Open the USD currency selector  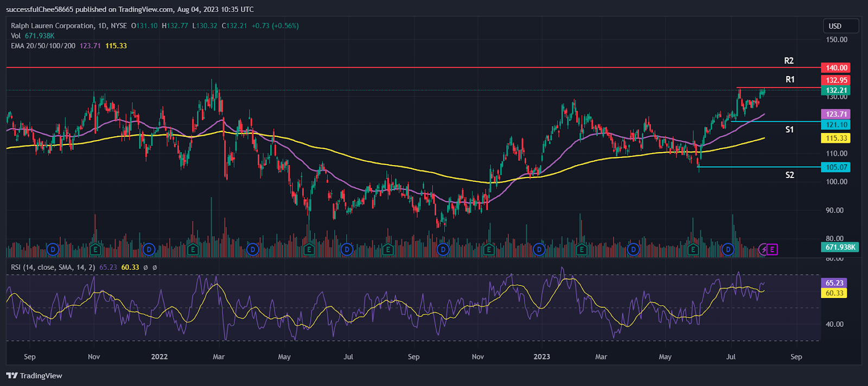pos(841,26)
